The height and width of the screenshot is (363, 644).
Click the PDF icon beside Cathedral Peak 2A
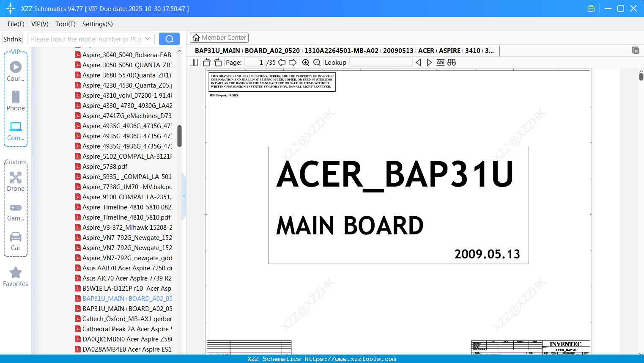pos(78,329)
